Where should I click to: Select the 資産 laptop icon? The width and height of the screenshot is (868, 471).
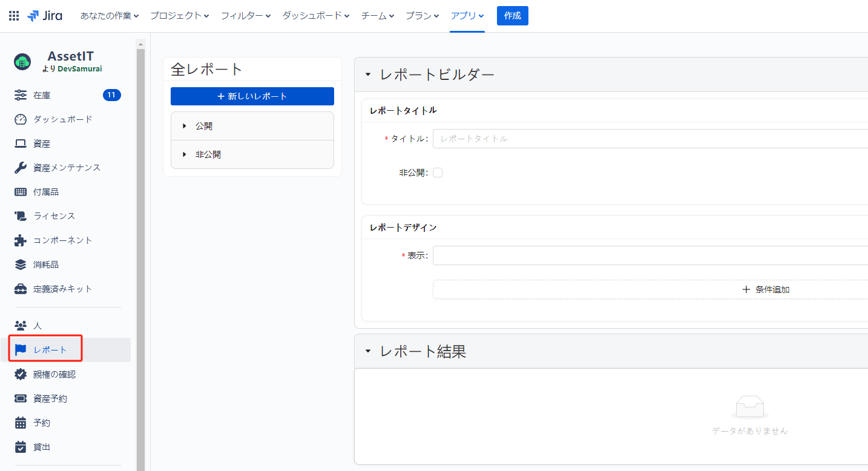coord(21,143)
